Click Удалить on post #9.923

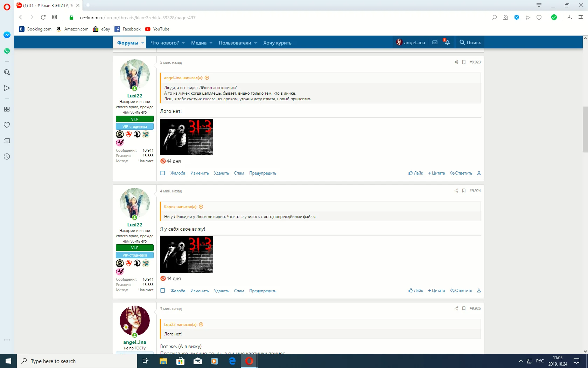(221, 173)
